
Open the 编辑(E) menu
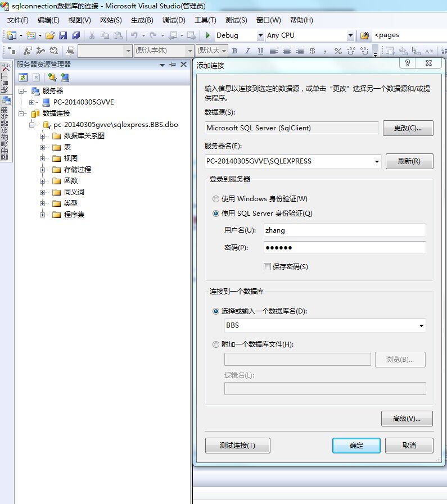(48, 20)
